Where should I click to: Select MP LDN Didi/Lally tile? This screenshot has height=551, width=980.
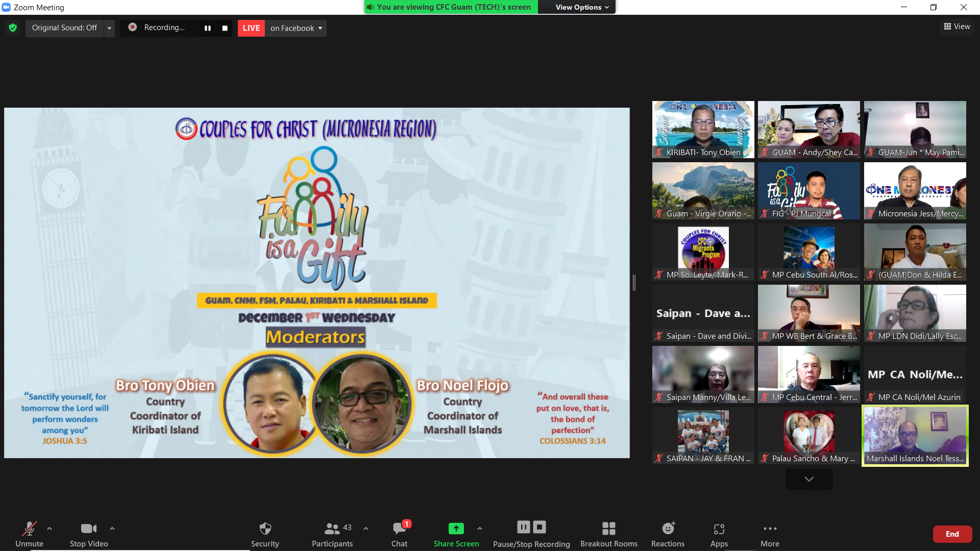(915, 313)
